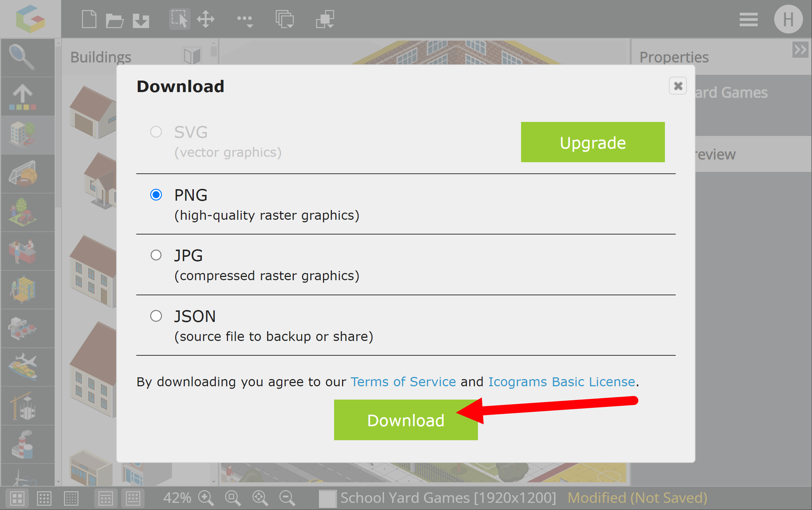Click the magnifier search icon in sidebar
This screenshot has height=510, width=812.
tap(22, 57)
